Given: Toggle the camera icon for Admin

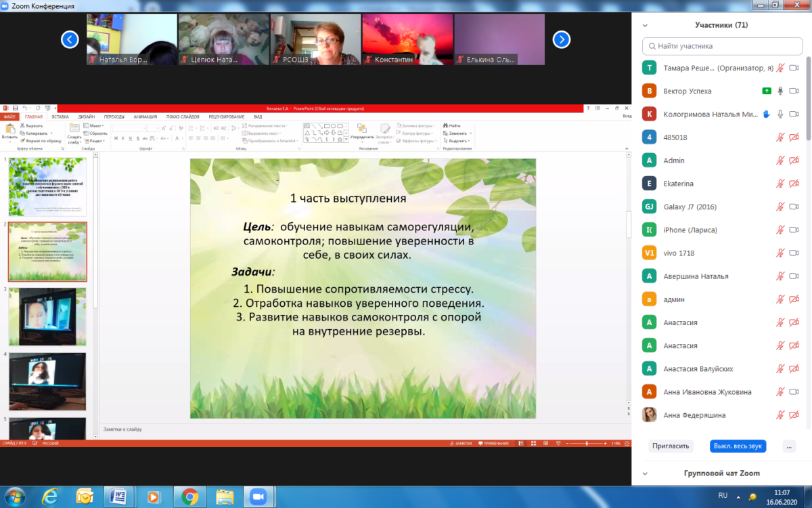Looking at the screenshot, I should (x=794, y=161).
